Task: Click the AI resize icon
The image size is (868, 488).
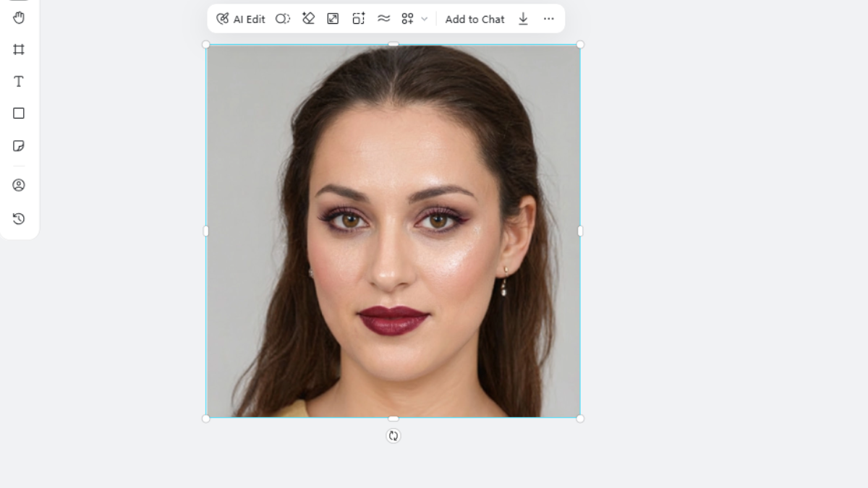Action: tap(358, 19)
